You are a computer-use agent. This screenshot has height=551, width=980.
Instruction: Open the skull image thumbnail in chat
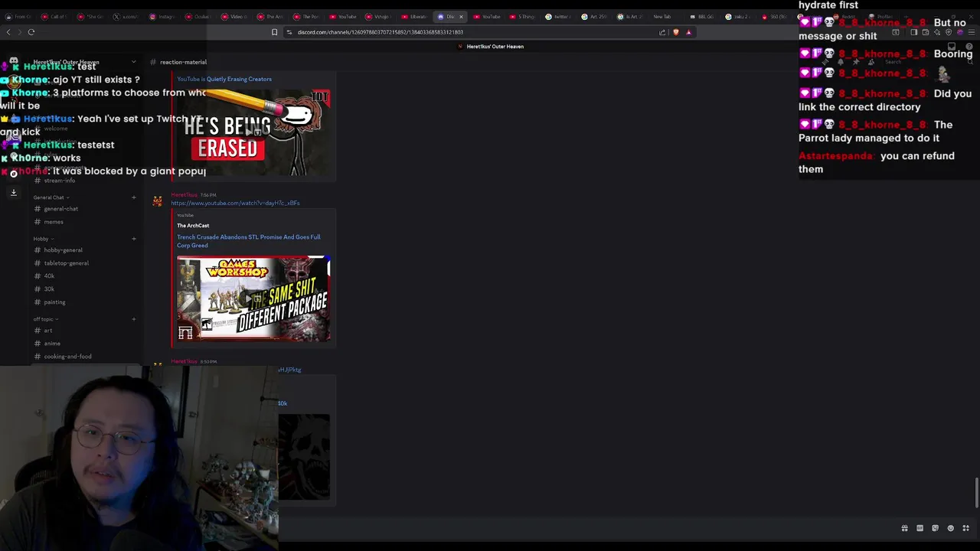click(x=304, y=457)
